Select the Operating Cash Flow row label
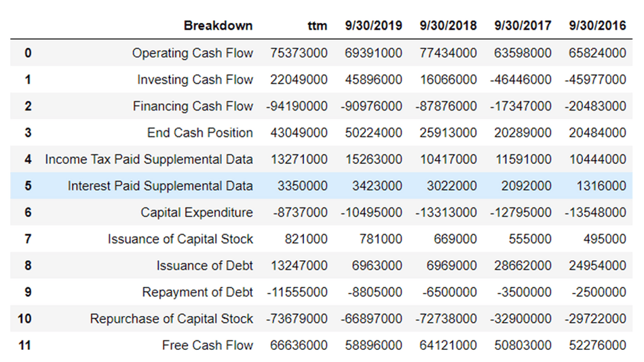644x362 pixels. 192,53
